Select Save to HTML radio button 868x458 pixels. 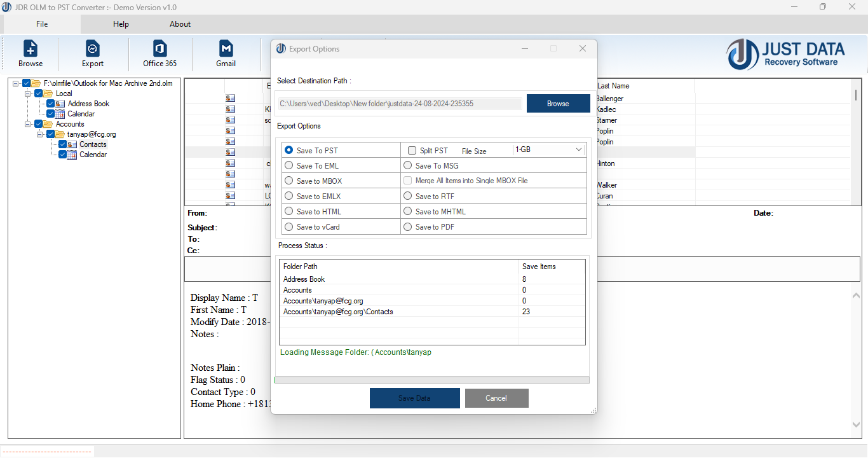click(x=289, y=211)
